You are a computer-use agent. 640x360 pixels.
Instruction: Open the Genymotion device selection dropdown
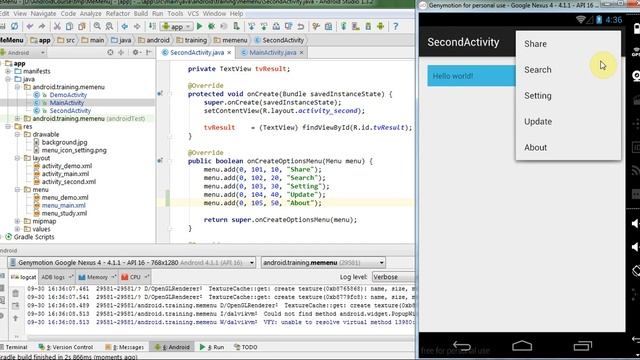(x=131, y=262)
